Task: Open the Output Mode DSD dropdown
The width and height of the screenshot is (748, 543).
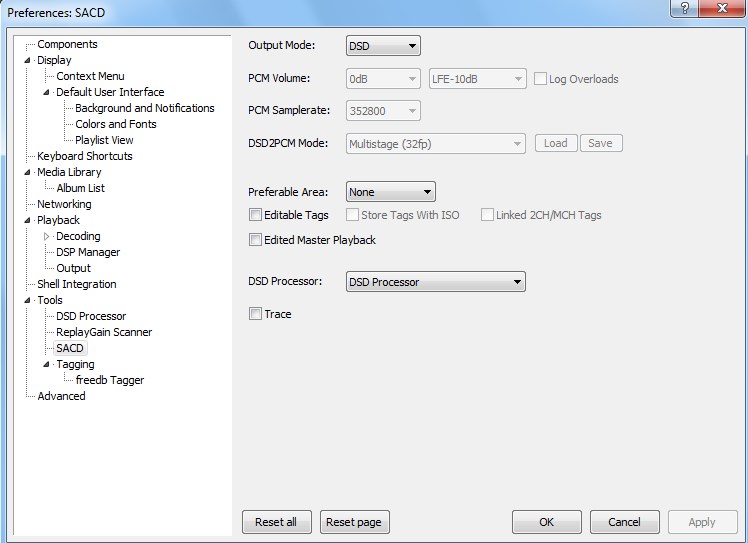Action: [383, 46]
